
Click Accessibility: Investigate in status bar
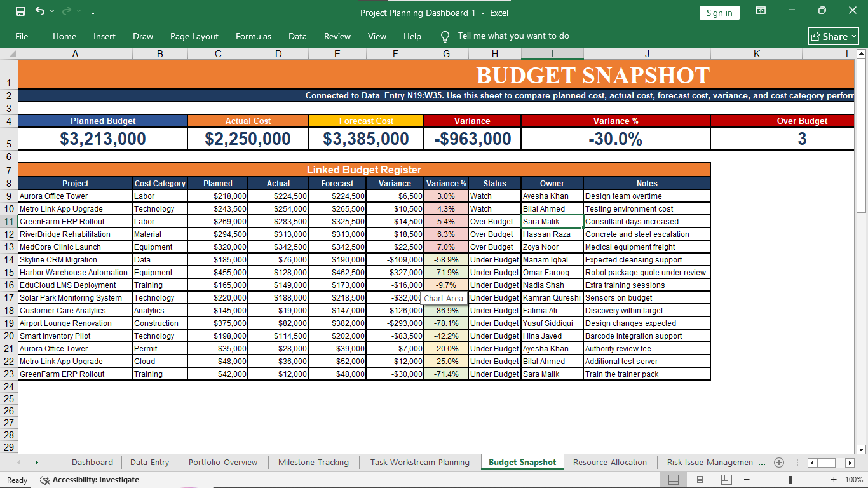[89, 480]
